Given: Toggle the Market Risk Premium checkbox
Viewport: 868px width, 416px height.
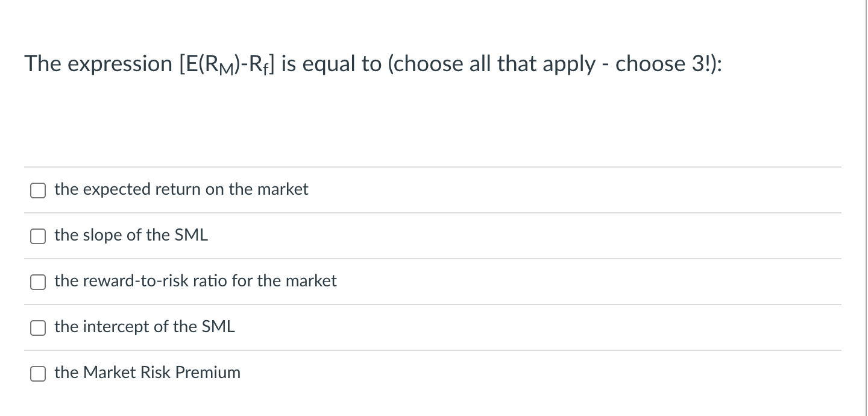Looking at the screenshot, I should pyautogui.click(x=38, y=373).
